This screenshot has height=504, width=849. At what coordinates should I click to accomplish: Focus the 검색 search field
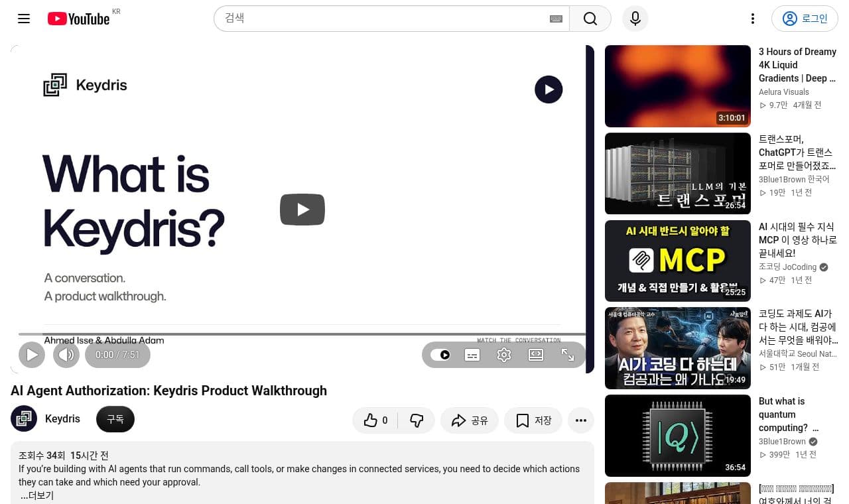391,19
